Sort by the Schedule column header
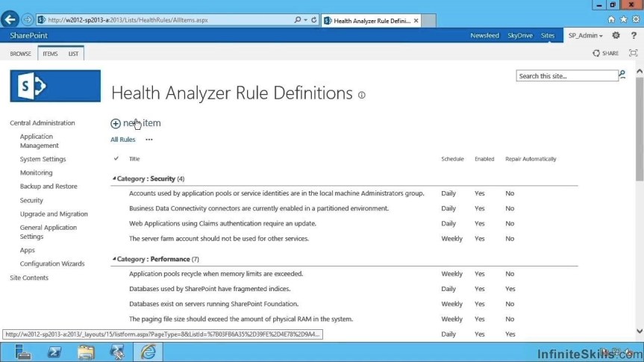This screenshot has width=644, height=362. point(452,158)
